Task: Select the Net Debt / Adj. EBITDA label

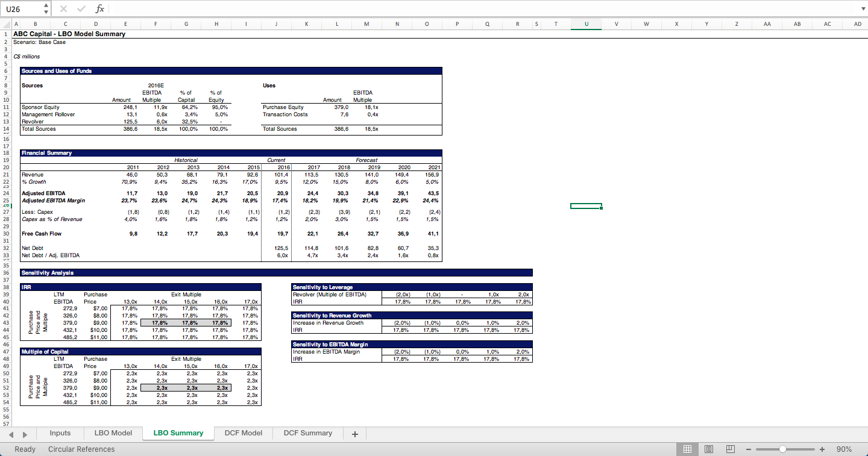Action: pyautogui.click(x=51, y=255)
